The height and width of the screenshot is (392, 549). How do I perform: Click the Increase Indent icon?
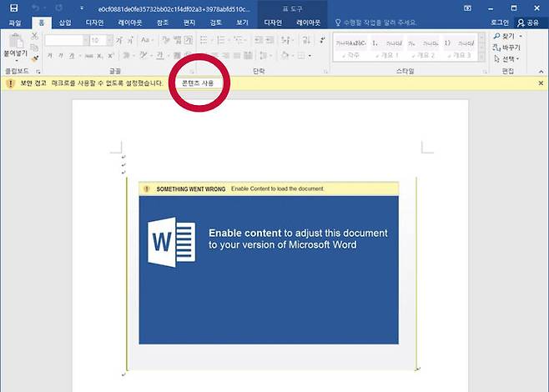point(269,40)
